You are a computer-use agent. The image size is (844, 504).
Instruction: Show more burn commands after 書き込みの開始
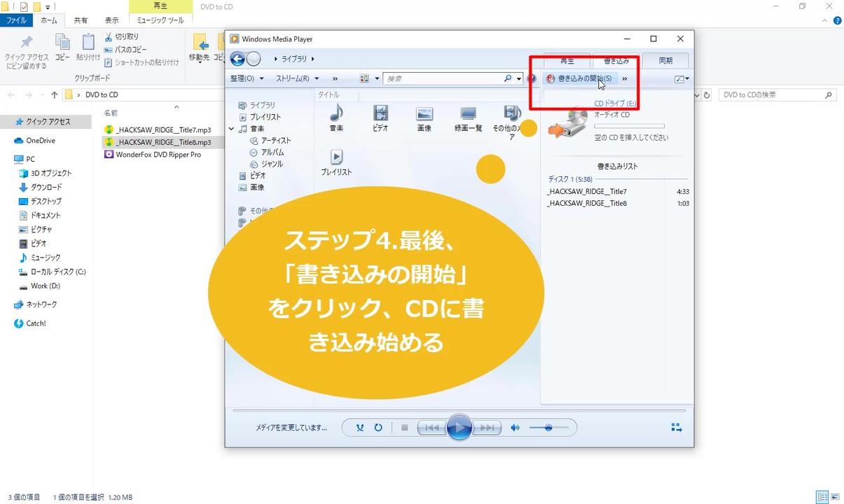625,78
